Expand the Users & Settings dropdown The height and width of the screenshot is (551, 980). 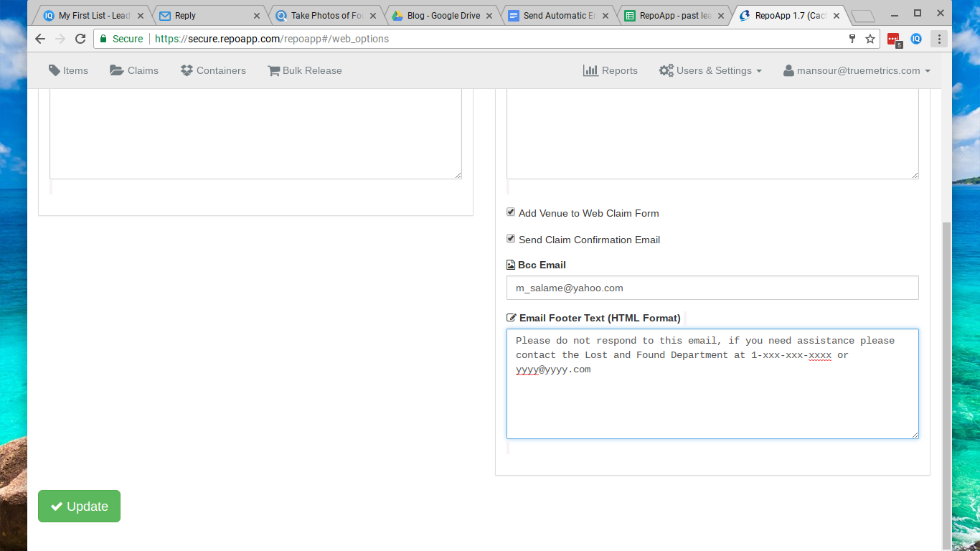pyautogui.click(x=710, y=70)
